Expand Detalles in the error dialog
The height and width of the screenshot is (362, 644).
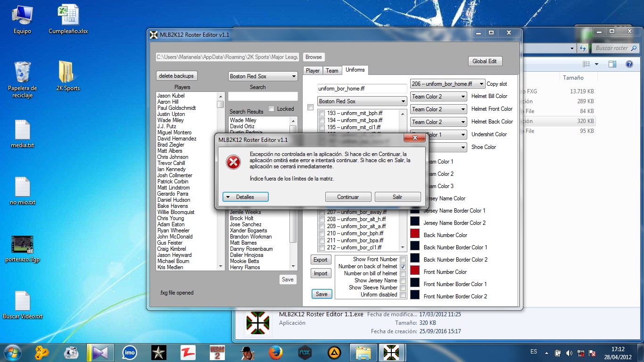(x=246, y=197)
